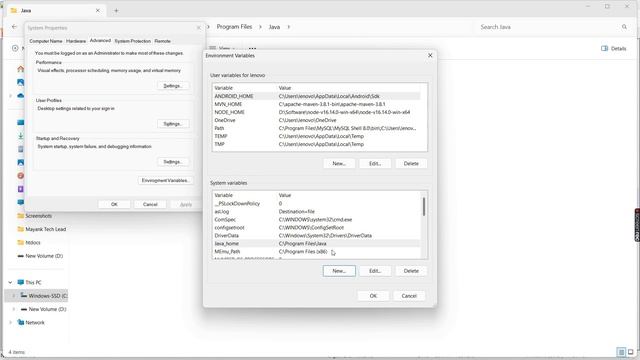The image size is (640, 360).
Task: Select the TEMP user variable
Action: (316, 136)
